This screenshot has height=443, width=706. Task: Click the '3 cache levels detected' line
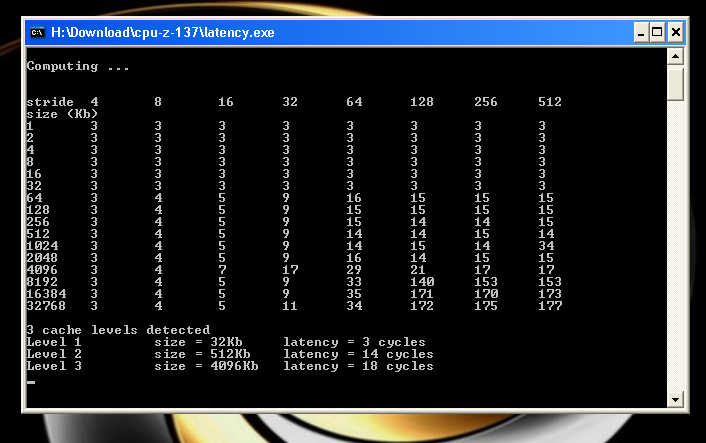[118, 330]
